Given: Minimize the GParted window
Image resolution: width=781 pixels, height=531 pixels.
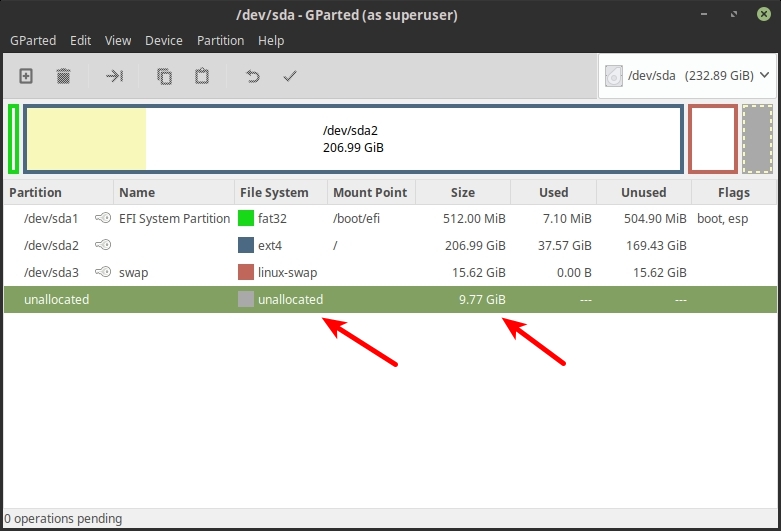Looking at the screenshot, I should pyautogui.click(x=704, y=14).
